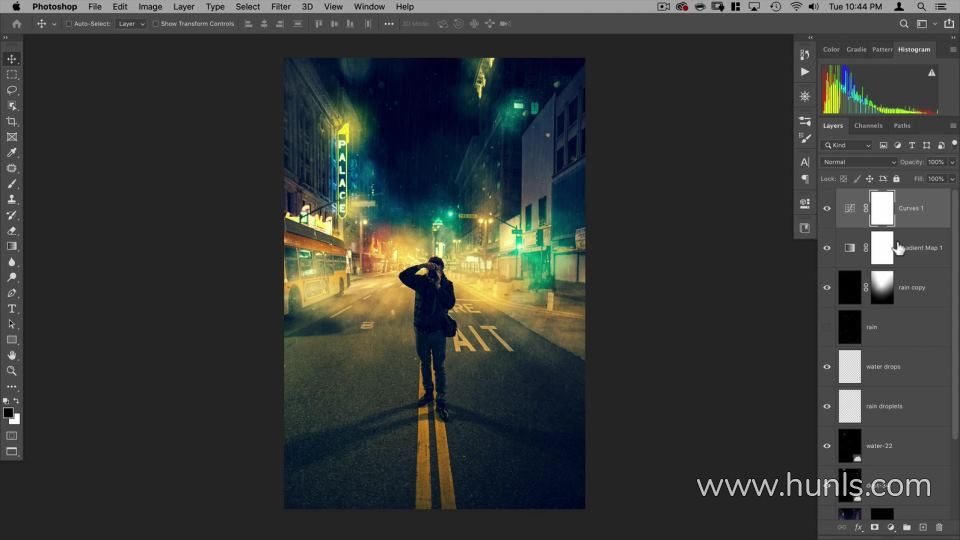Open the Actions panel play icon
The width and height of the screenshot is (960, 540).
coord(804,72)
